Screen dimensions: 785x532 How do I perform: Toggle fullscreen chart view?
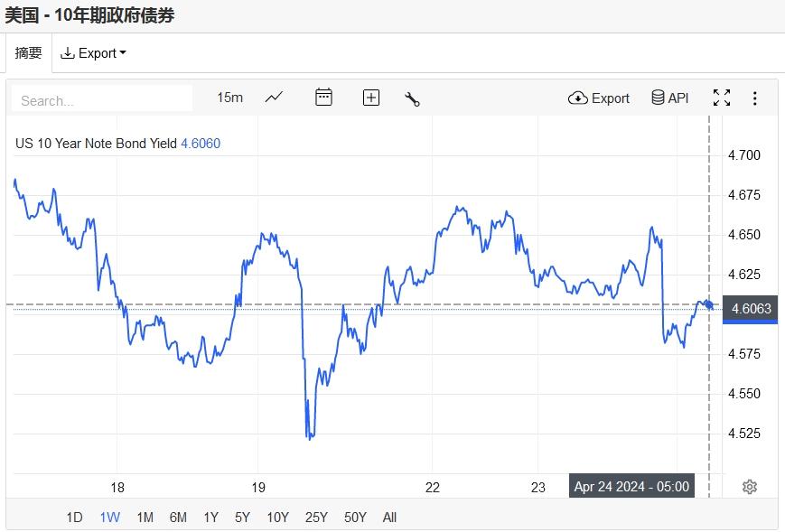click(x=722, y=98)
